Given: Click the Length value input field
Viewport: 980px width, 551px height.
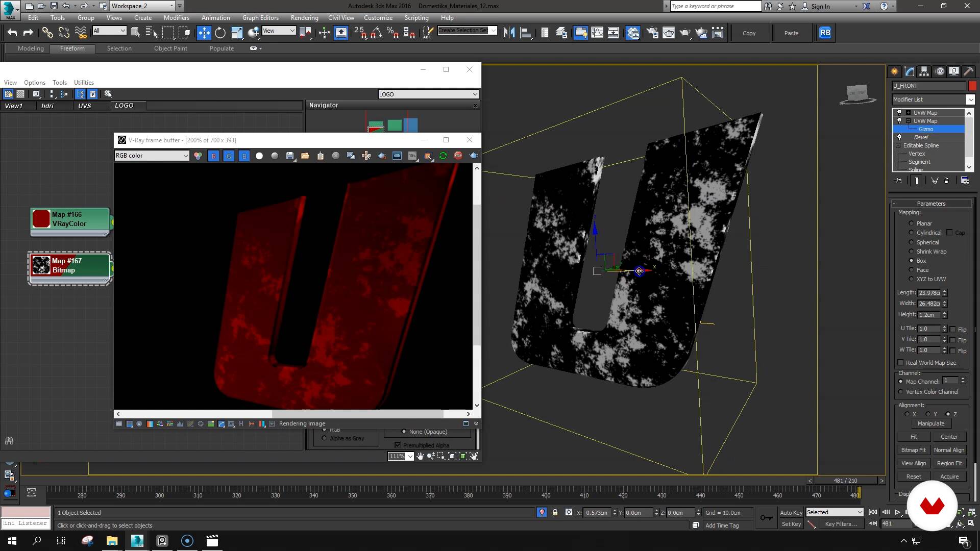Looking at the screenshot, I should coord(929,293).
